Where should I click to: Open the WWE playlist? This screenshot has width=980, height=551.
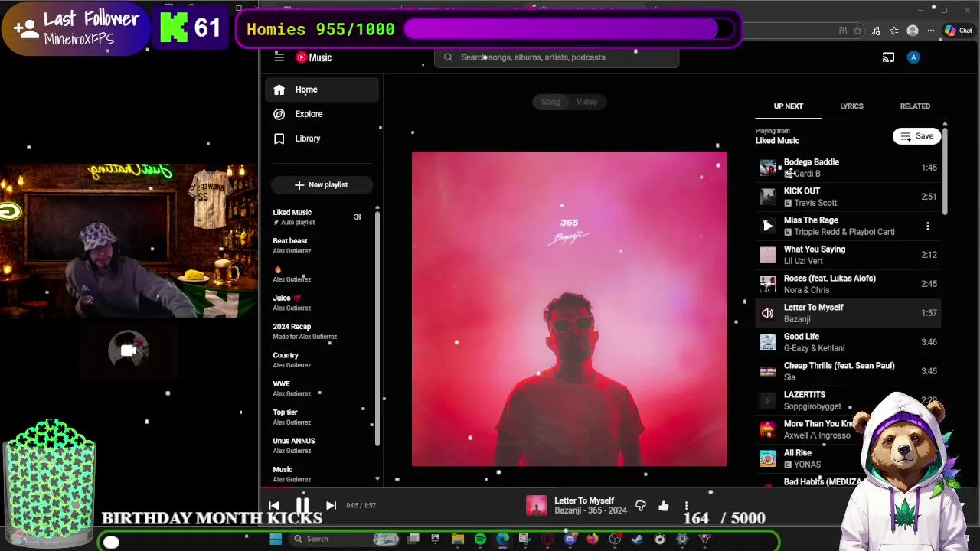(x=321, y=389)
